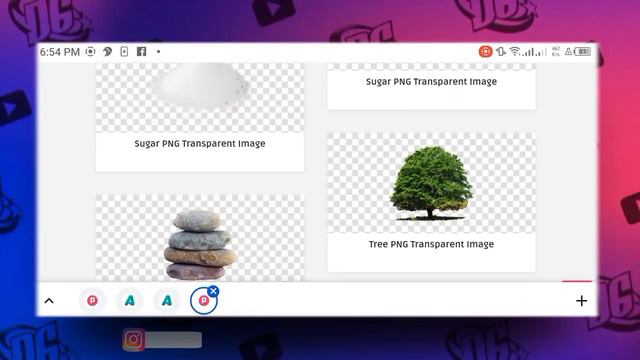Open the left sugar pile image thumbnail
This screenshot has width=640, height=360.
tap(200, 97)
